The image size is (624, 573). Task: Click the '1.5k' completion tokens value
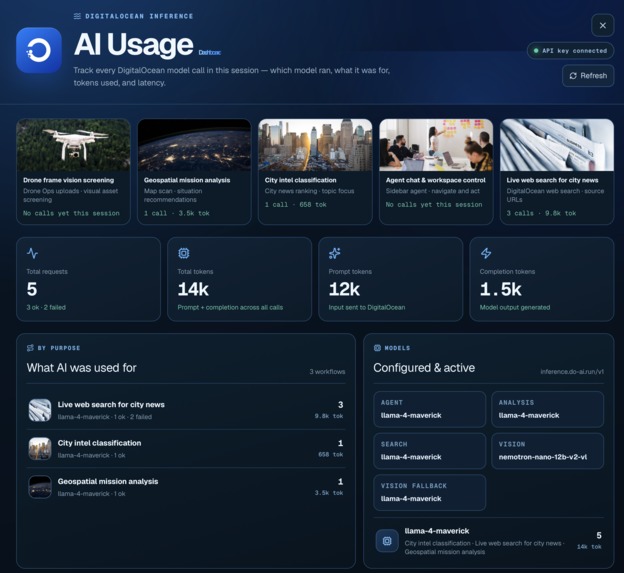point(501,289)
